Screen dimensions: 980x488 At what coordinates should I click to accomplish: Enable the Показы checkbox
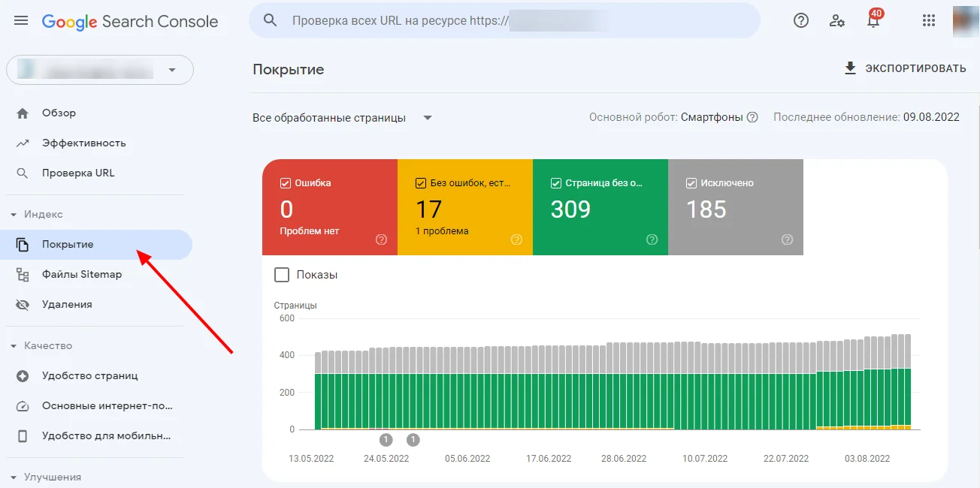(x=282, y=275)
